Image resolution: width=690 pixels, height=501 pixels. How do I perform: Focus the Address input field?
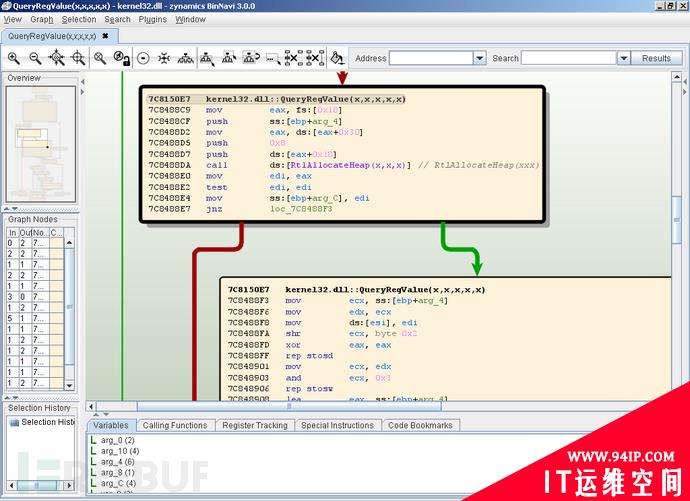click(431, 58)
